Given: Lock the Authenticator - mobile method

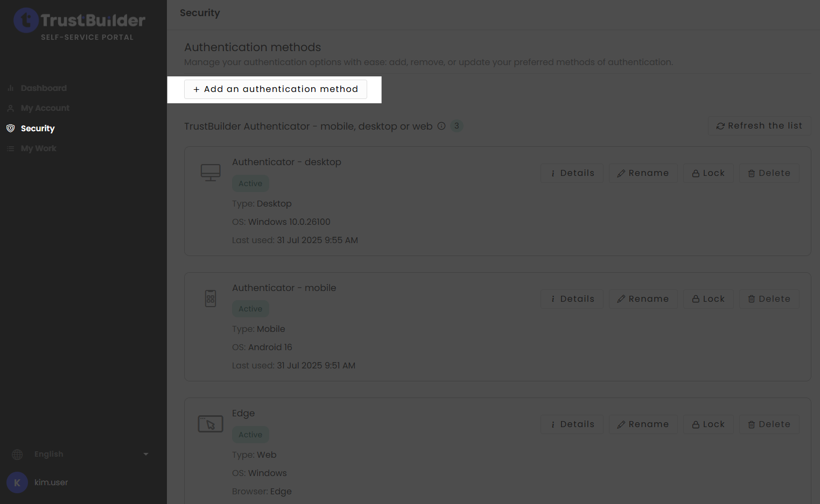Looking at the screenshot, I should click(x=708, y=299).
